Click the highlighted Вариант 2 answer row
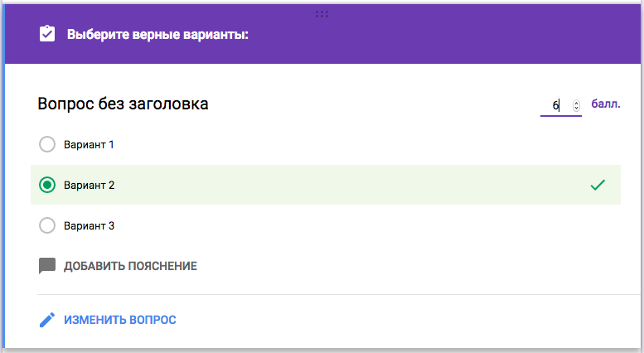 [x=326, y=185]
